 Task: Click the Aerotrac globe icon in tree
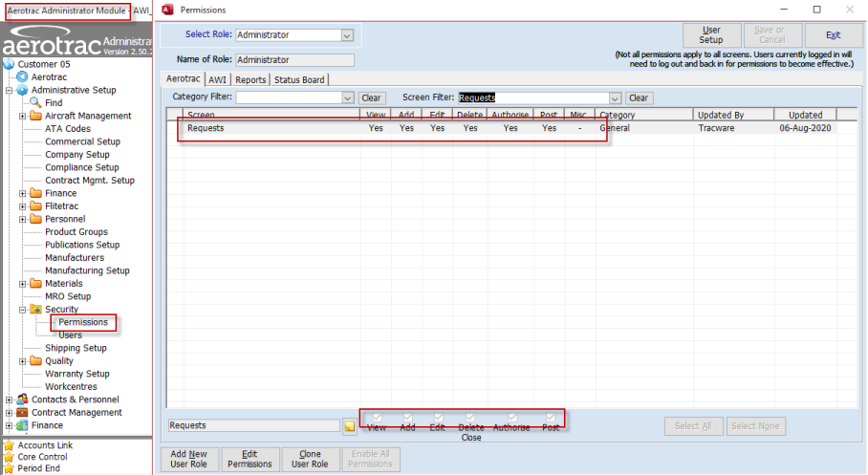[x=22, y=77]
